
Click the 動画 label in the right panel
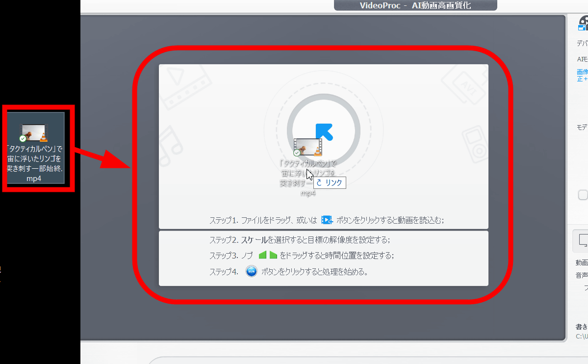pos(582,262)
